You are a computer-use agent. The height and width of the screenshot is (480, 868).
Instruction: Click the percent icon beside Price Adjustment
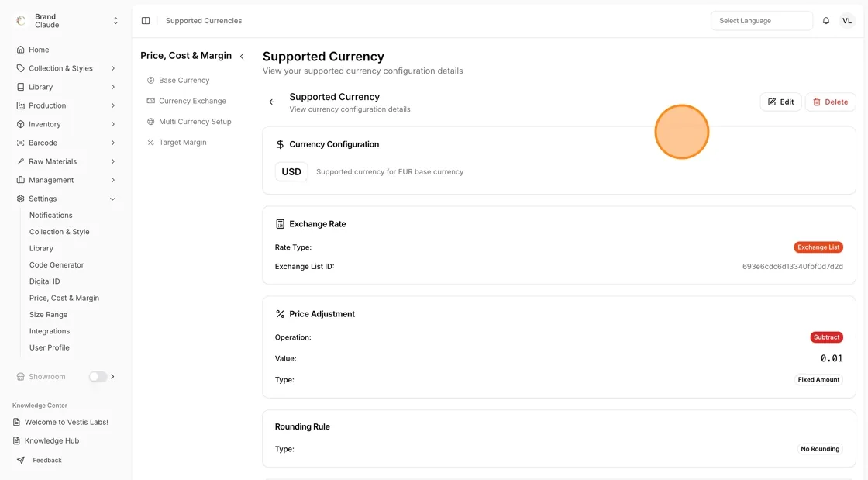280,314
